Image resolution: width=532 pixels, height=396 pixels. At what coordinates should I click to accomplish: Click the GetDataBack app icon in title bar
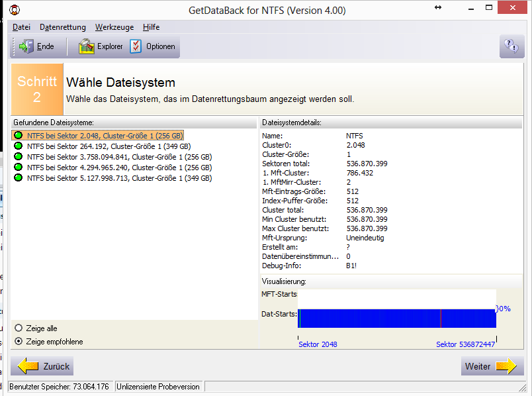[x=15, y=10]
